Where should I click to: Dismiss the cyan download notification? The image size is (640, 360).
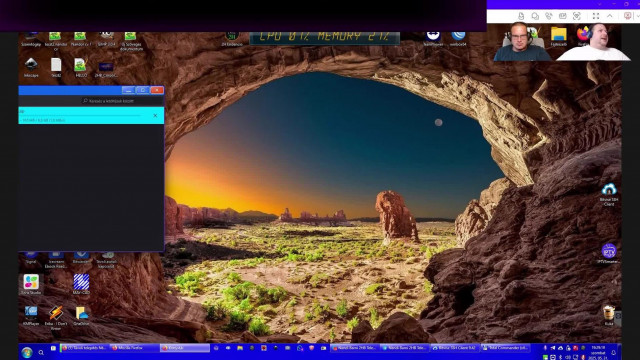(x=156, y=116)
